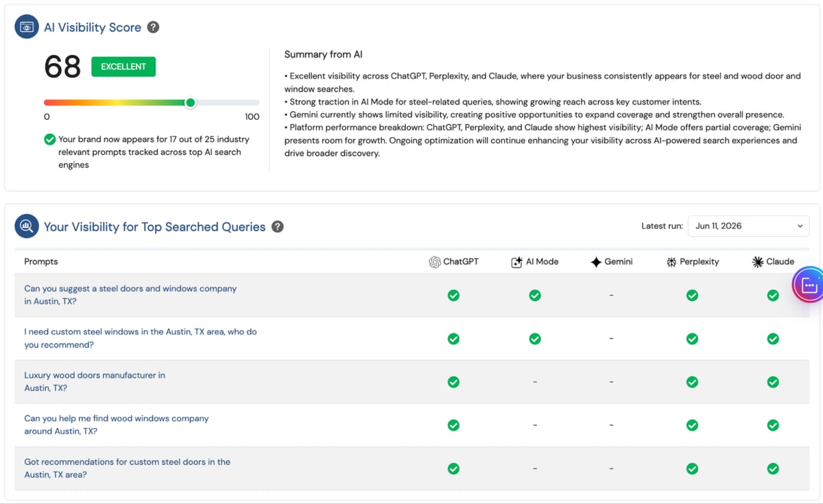Click the Gemini star icon
The height and width of the screenshot is (504, 823).
pos(596,262)
